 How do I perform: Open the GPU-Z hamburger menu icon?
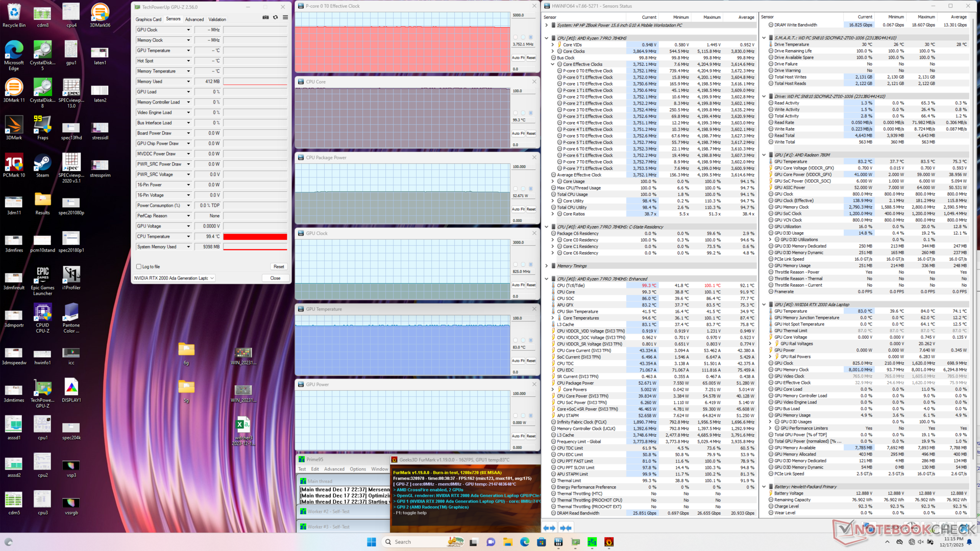[285, 17]
